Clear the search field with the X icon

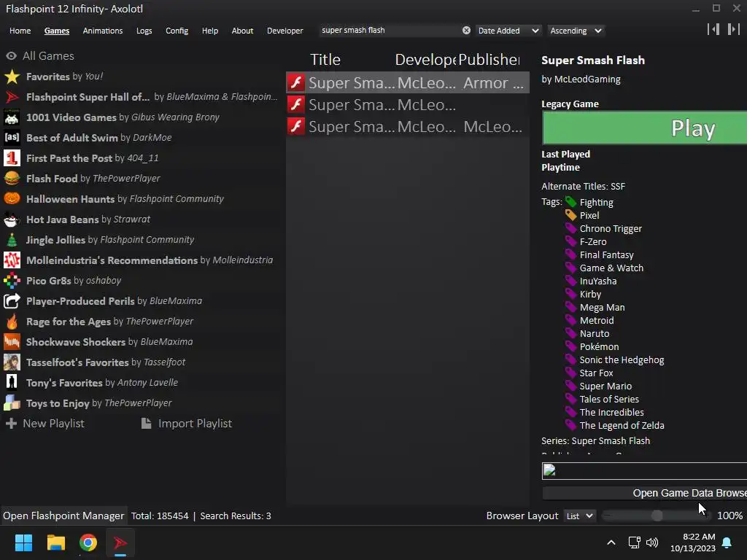(x=466, y=31)
